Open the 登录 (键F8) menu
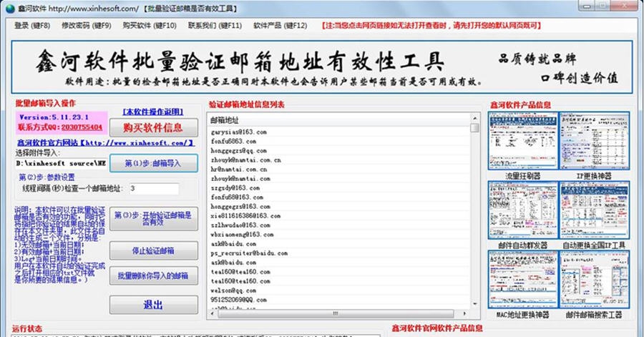 click(32, 26)
